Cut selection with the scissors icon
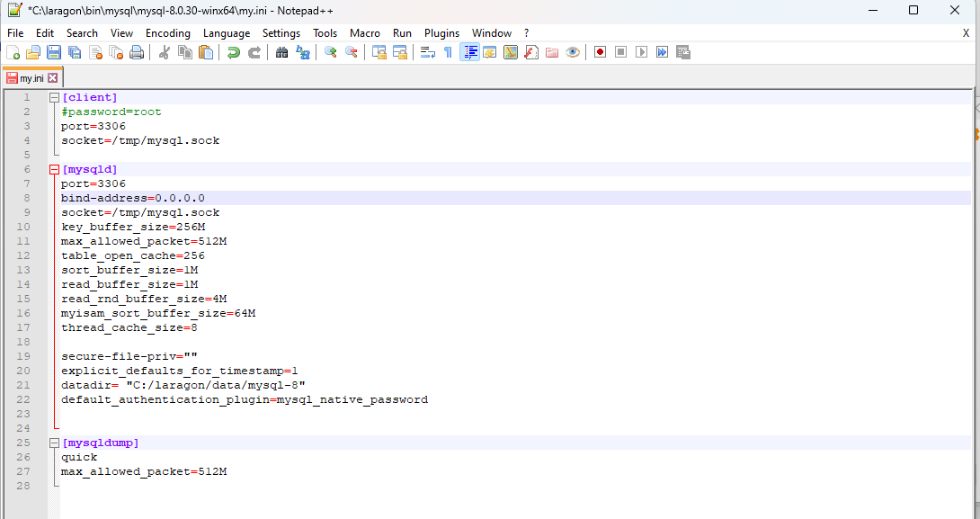 [x=165, y=52]
